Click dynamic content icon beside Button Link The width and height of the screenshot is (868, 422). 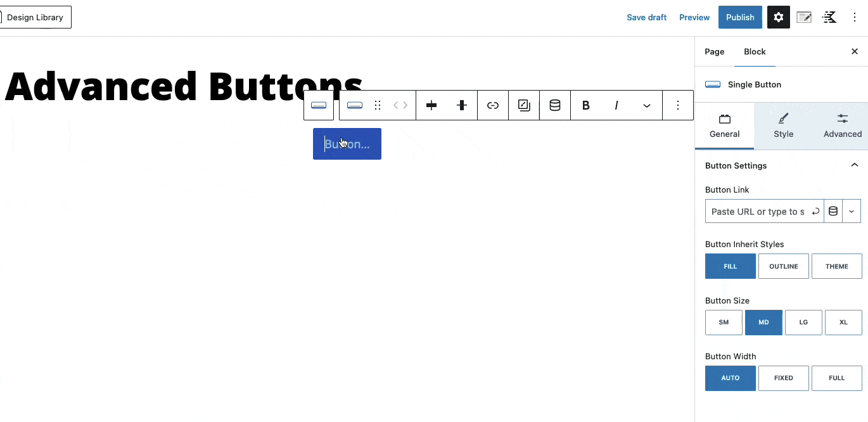pos(833,212)
